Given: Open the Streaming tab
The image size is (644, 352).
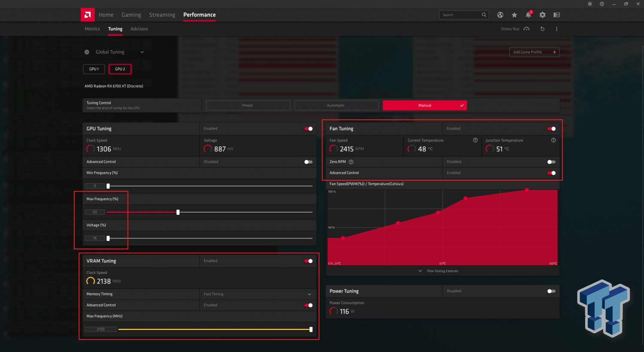Looking at the screenshot, I should (x=162, y=15).
